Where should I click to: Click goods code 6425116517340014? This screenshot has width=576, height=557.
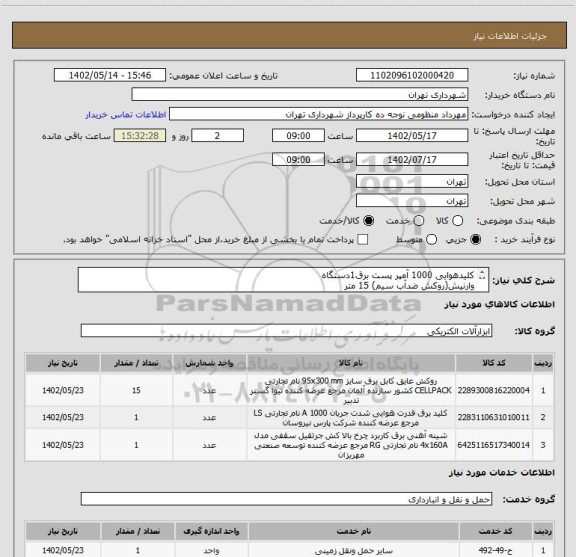click(x=494, y=445)
